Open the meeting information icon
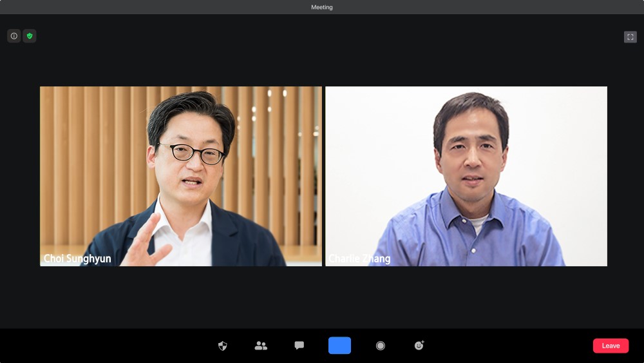This screenshot has height=363, width=644. tap(14, 36)
